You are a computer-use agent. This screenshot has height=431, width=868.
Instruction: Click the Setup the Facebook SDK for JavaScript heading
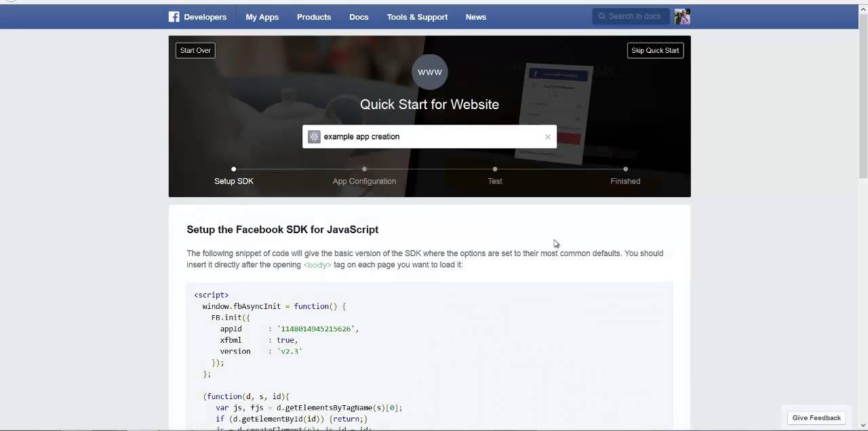(x=282, y=230)
